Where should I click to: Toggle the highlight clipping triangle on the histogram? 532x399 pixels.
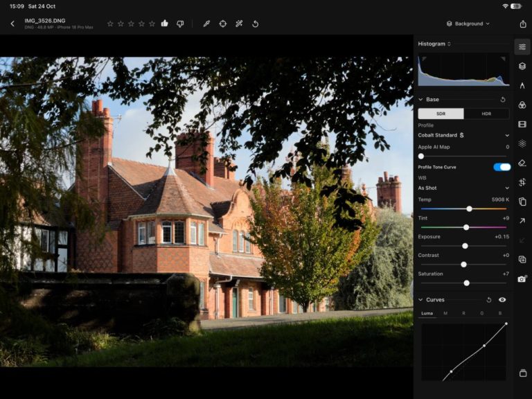point(503,59)
